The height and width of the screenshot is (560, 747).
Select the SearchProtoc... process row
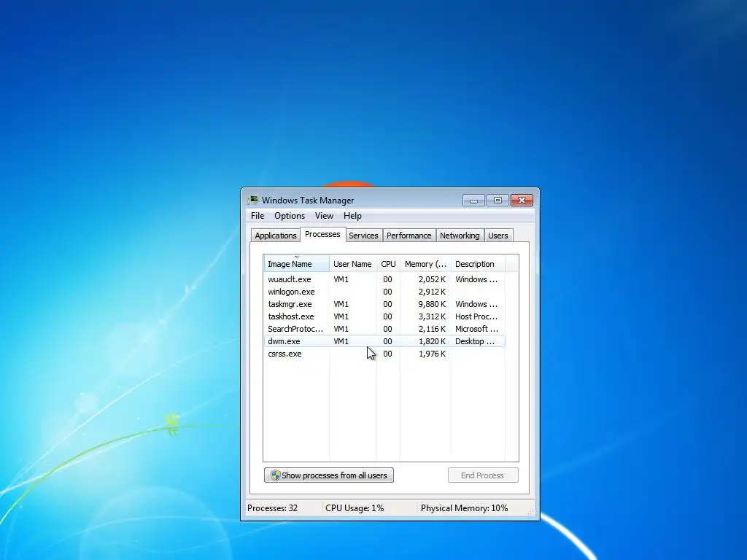tap(384, 329)
